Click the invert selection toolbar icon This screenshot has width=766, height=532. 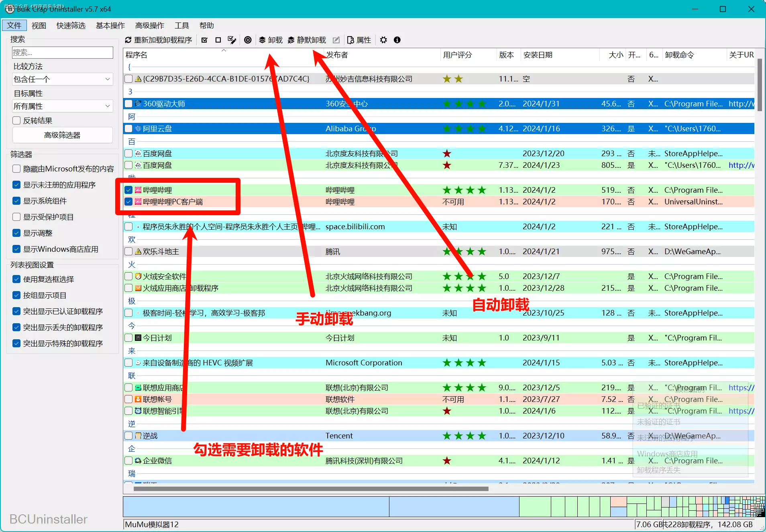tap(232, 40)
